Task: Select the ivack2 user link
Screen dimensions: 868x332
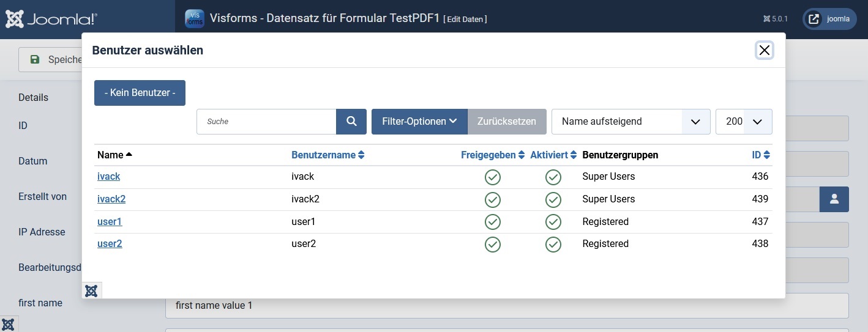Action: (111, 199)
